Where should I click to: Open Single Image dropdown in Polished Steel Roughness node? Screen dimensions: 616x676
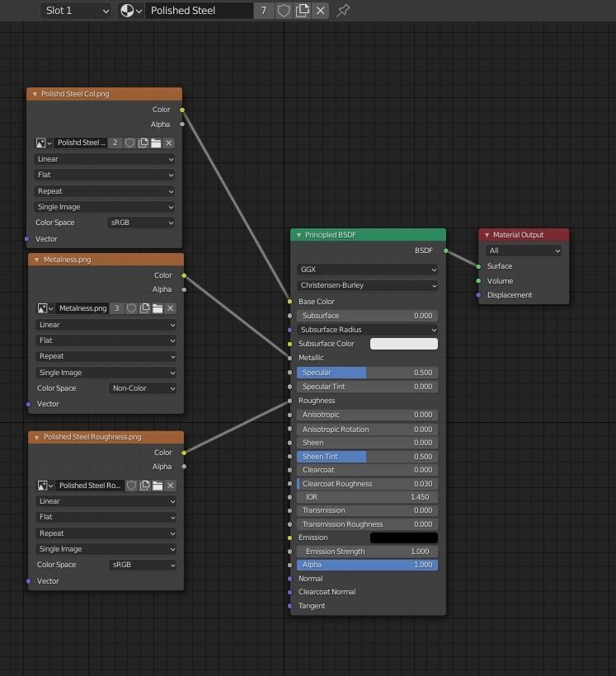tap(106, 549)
